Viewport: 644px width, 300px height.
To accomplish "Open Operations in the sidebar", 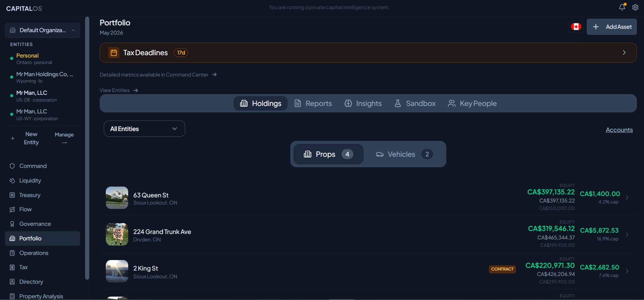I will pos(42,253).
